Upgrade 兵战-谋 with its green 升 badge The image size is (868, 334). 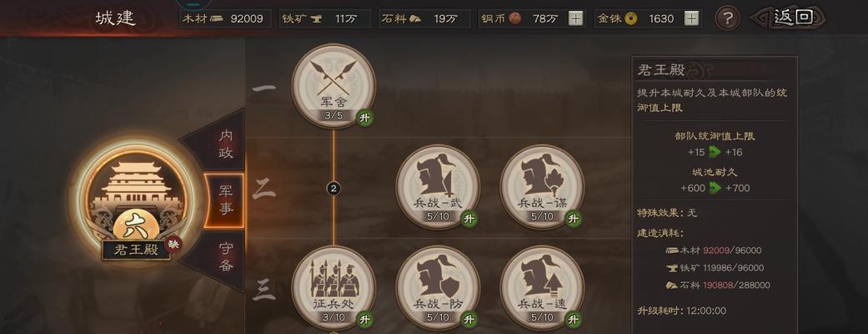tap(573, 219)
